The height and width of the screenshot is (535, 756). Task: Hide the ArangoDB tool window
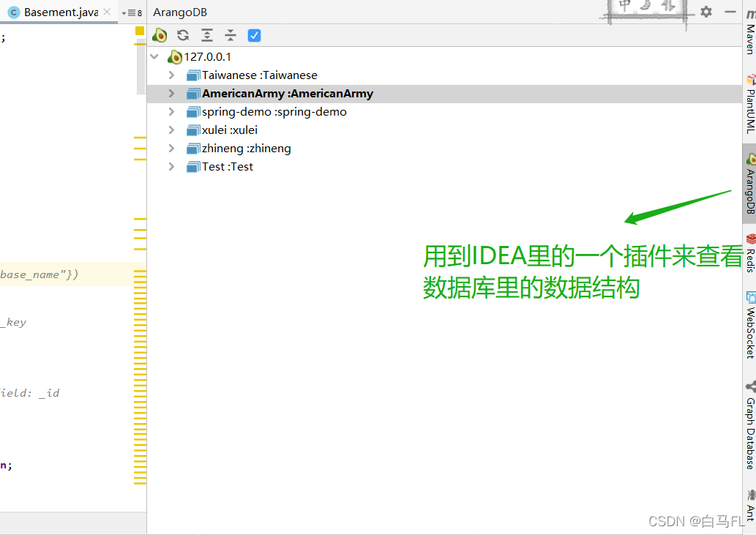pyautogui.click(x=730, y=12)
